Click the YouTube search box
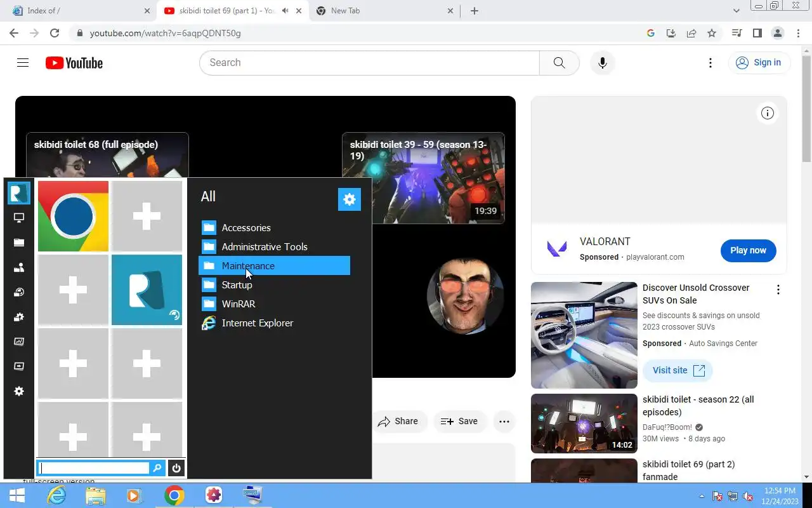Image resolution: width=812 pixels, height=508 pixels. 369,63
